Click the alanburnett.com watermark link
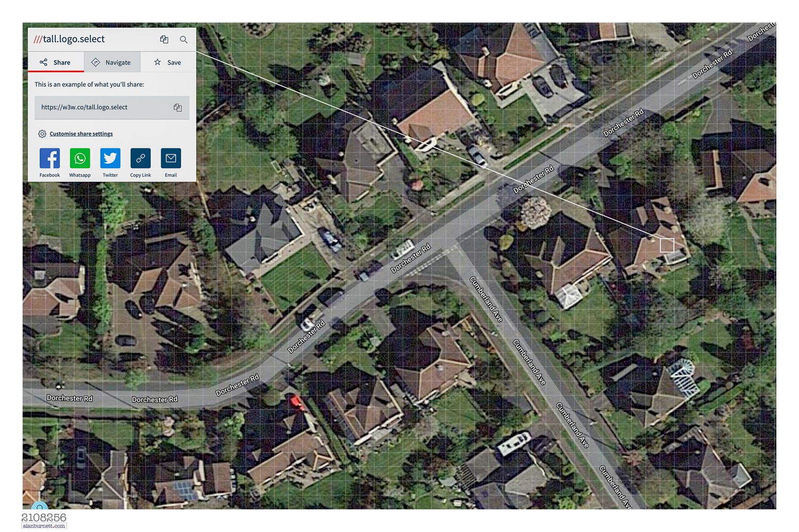799x532 pixels. pyautogui.click(x=44, y=526)
